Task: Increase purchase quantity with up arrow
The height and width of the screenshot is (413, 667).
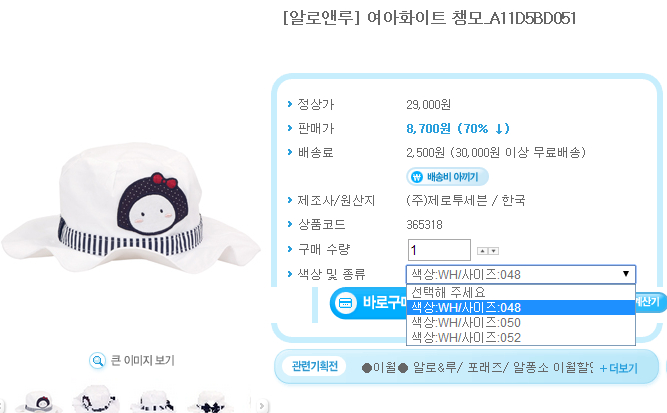Action: (482, 251)
